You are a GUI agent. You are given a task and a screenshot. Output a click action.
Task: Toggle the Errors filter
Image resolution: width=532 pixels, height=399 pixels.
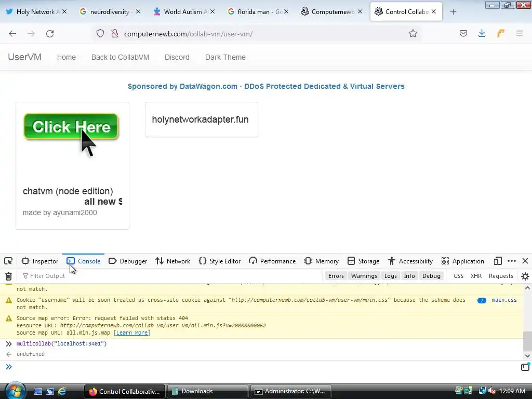pyautogui.click(x=336, y=276)
